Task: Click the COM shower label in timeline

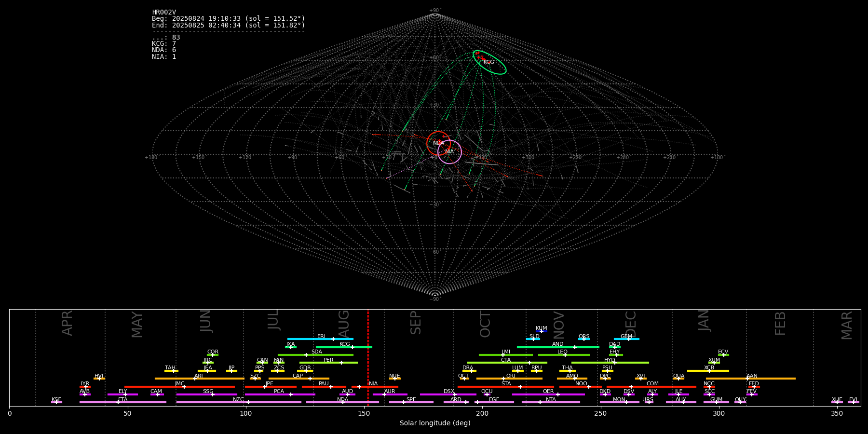Action: [x=652, y=384]
